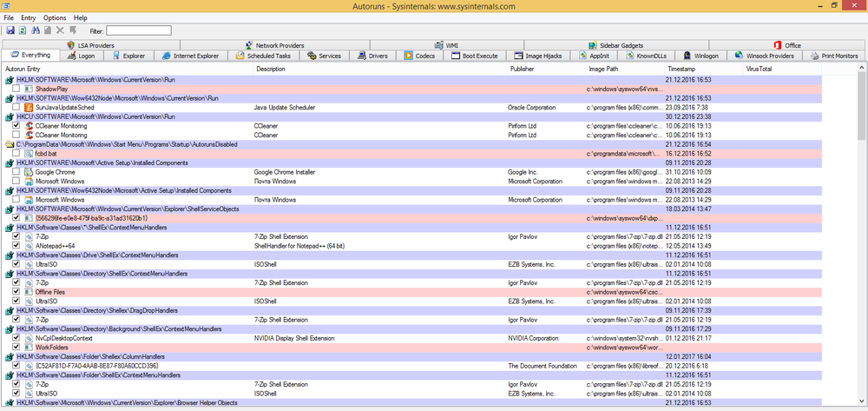Click the Java icon beside SunJavaUpdateSched
Viewport: 868px width, 411px height.
pyautogui.click(x=30, y=108)
